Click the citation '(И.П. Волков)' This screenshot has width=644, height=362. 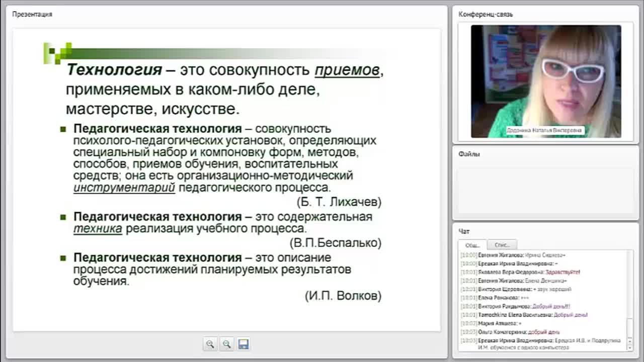point(343,296)
